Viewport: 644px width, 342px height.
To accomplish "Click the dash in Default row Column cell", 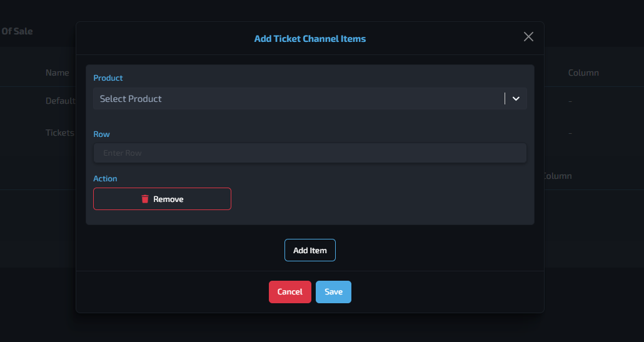I will point(570,101).
